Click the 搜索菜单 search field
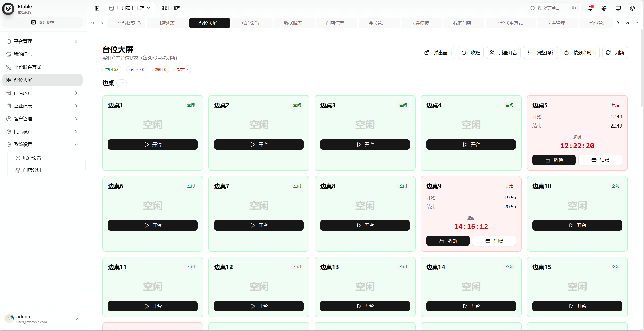644x331 pixels. pyautogui.click(x=554, y=8)
